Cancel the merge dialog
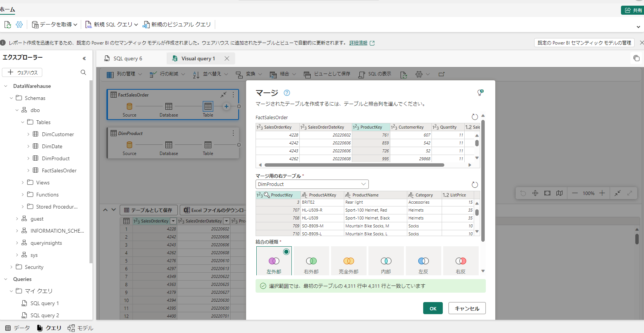Screen dimensions: 644x333 coord(467,308)
